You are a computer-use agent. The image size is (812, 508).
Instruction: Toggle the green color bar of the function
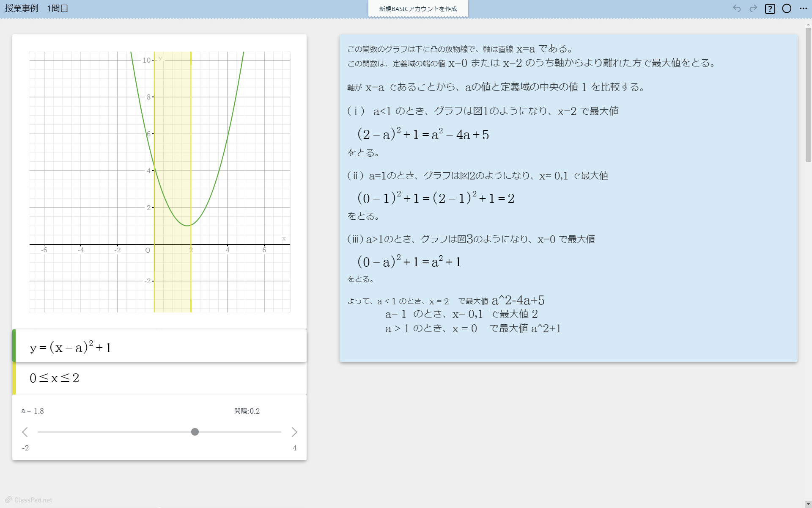click(x=14, y=346)
